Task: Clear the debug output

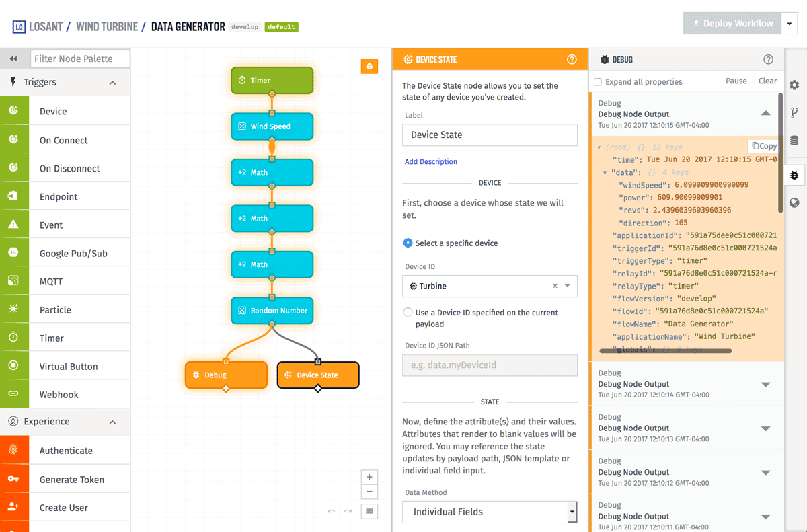Action: [x=768, y=81]
